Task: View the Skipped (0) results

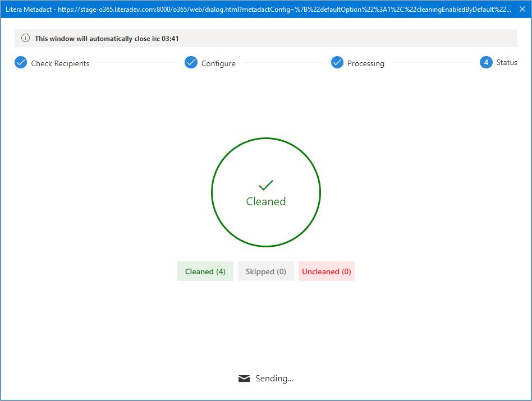Action: 265,271
